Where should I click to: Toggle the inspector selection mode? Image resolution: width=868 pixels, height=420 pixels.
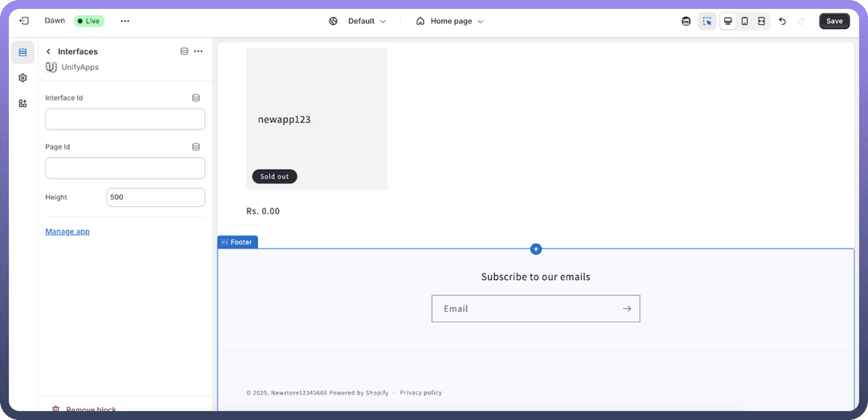706,21
